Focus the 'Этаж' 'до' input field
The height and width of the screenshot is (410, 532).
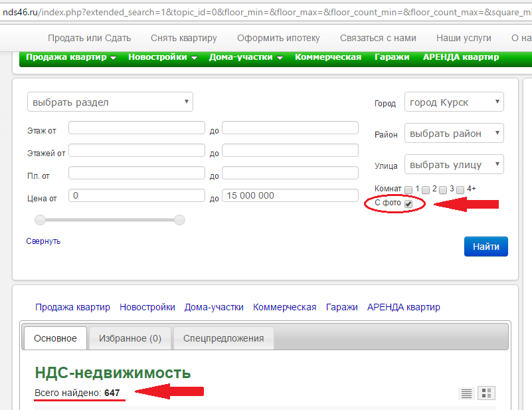coord(290,128)
